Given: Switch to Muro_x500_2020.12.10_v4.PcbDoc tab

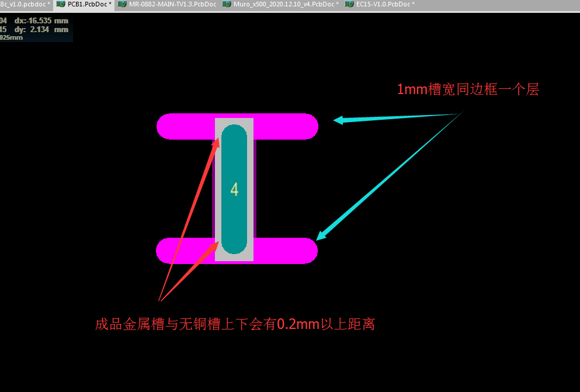Looking at the screenshot, I should pos(281,5).
